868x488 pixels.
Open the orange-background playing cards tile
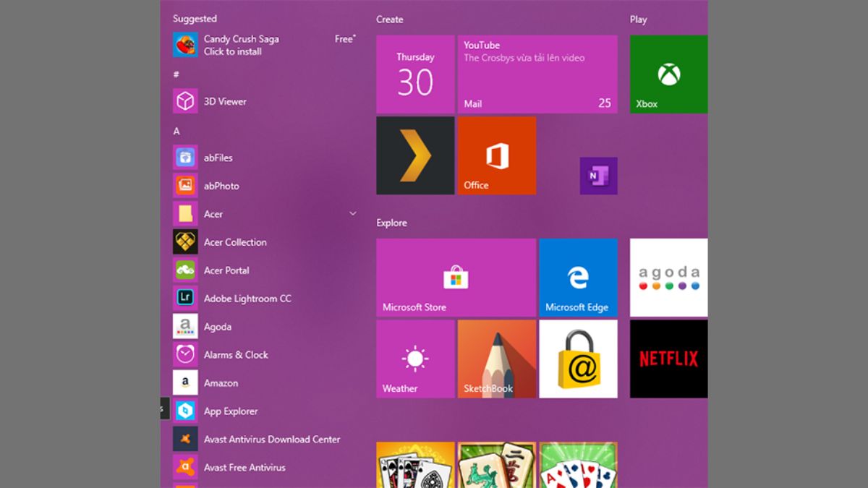(x=415, y=465)
